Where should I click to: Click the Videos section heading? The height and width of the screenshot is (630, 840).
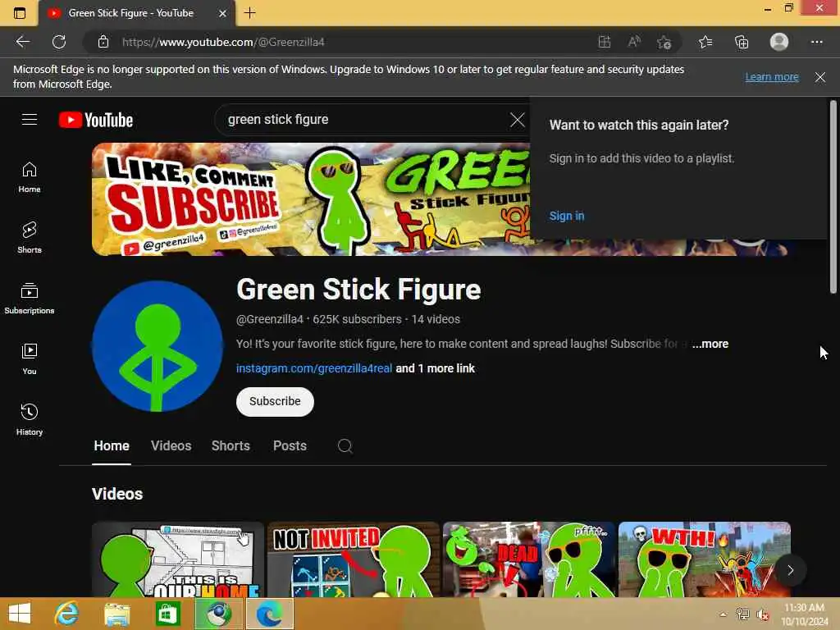[x=117, y=494]
